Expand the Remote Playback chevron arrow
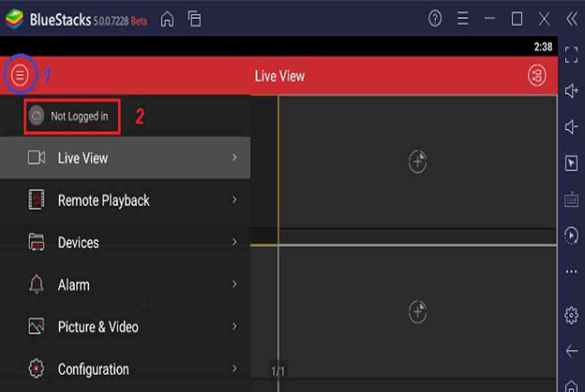This screenshot has width=585, height=392. click(235, 200)
